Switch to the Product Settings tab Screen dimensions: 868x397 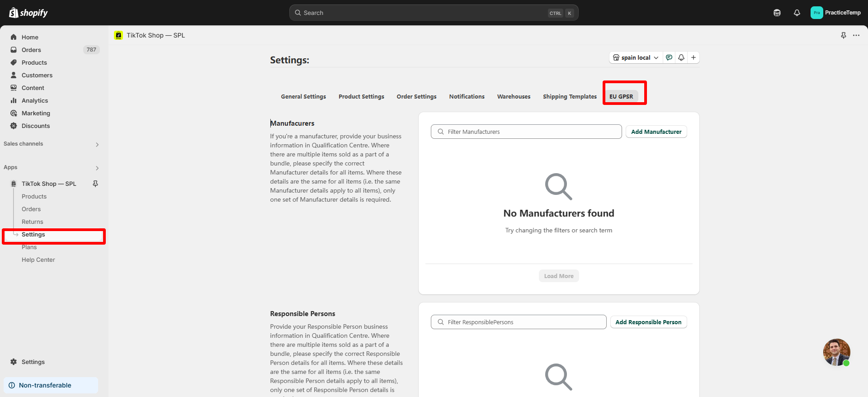361,96
